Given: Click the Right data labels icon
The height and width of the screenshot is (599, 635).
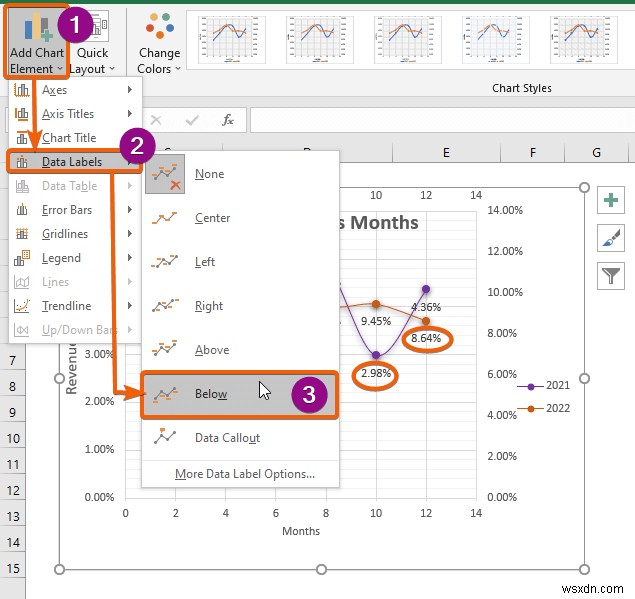Looking at the screenshot, I should (x=165, y=306).
